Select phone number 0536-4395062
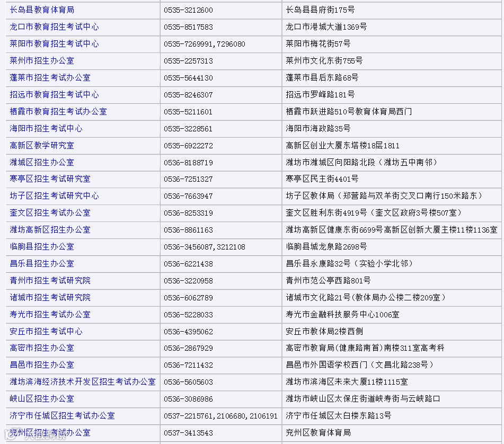This screenshot has height=444, width=504. (x=188, y=332)
